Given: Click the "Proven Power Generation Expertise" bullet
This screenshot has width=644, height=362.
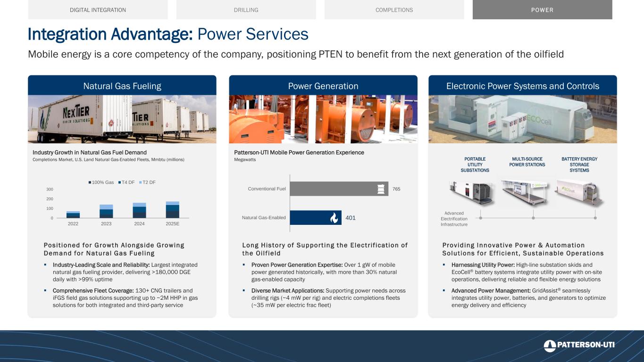Looking at the screenshot, I should tap(325, 273).
